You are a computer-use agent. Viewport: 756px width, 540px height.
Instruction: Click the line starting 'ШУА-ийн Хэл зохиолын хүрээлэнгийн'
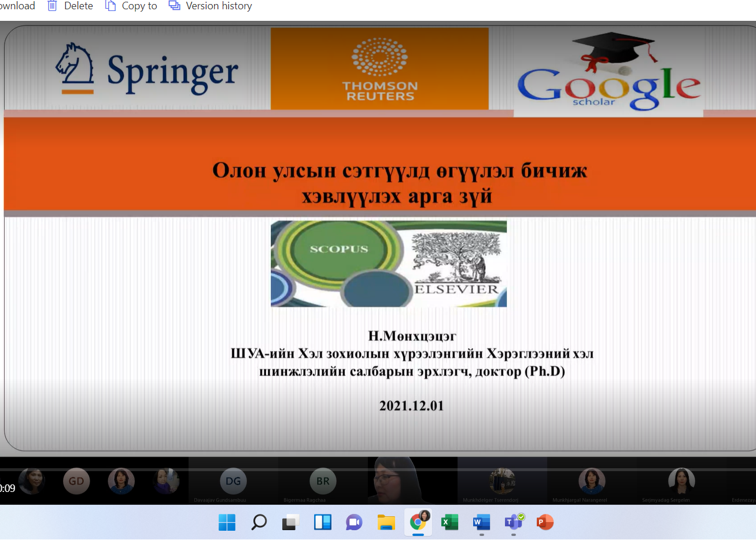click(x=412, y=353)
